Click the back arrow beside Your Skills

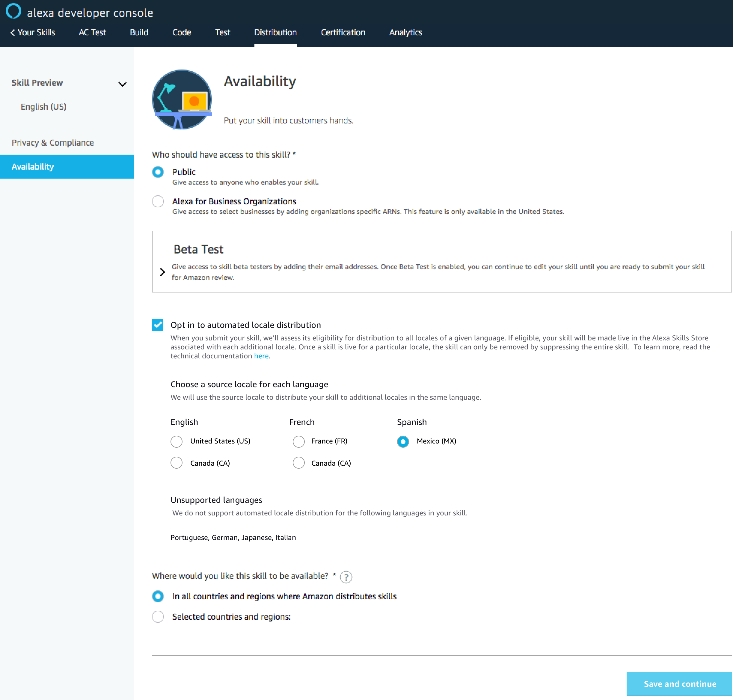(13, 33)
